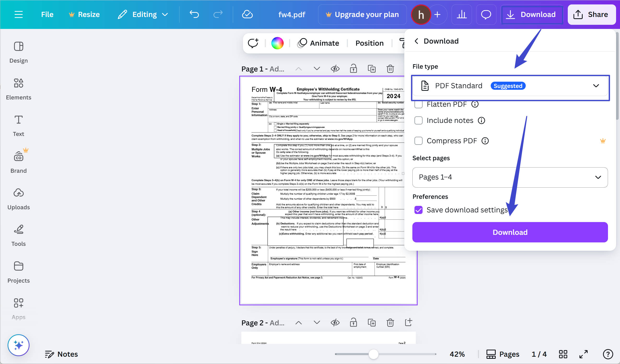
Task: Enable the Flatten PDF checkbox
Action: click(418, 104)
